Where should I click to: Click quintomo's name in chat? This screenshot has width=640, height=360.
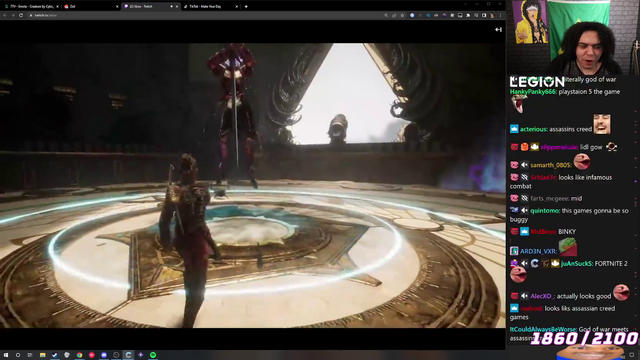545,211
